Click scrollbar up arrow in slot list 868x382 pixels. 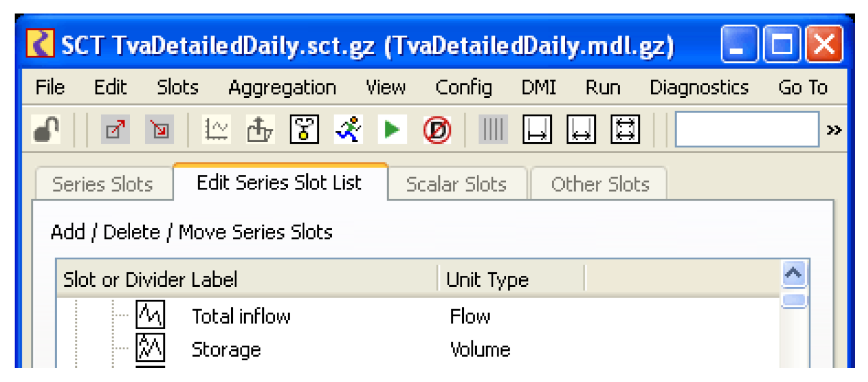click(794, 273)
